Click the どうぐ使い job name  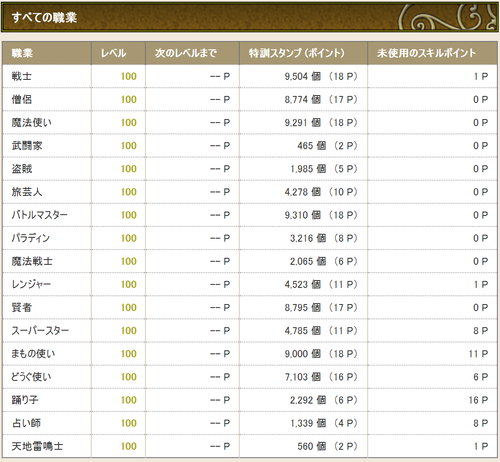click(31, 377)
